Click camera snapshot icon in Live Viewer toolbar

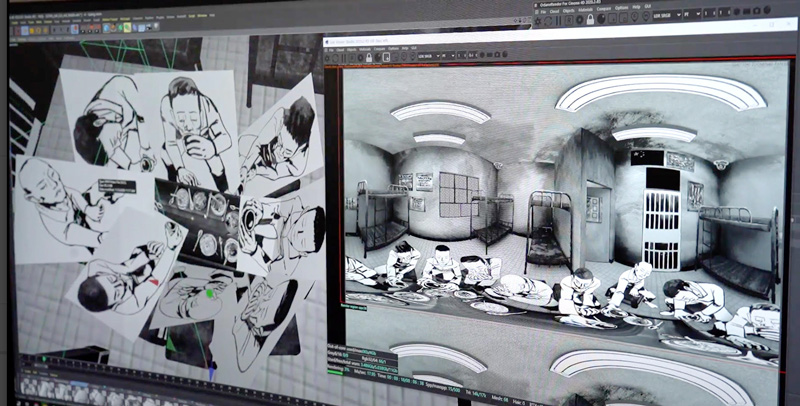click(497, 55)
